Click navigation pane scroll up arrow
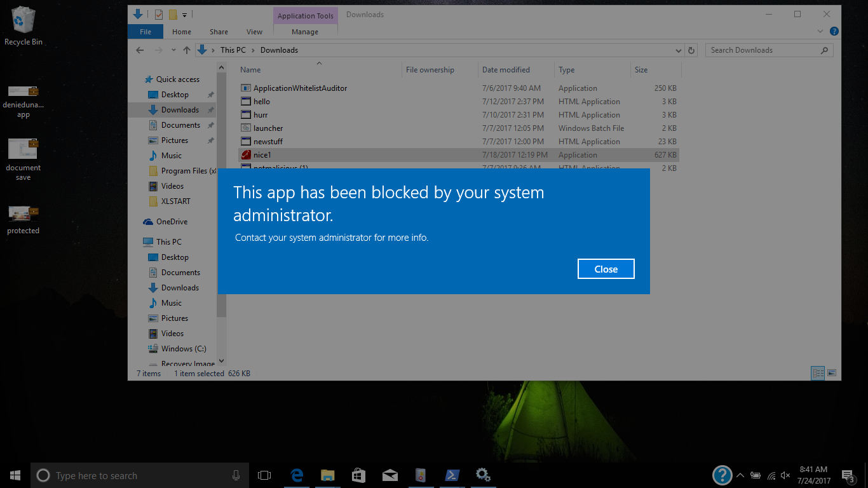Screen dimensions: 868x488 (x=221, y=67)
